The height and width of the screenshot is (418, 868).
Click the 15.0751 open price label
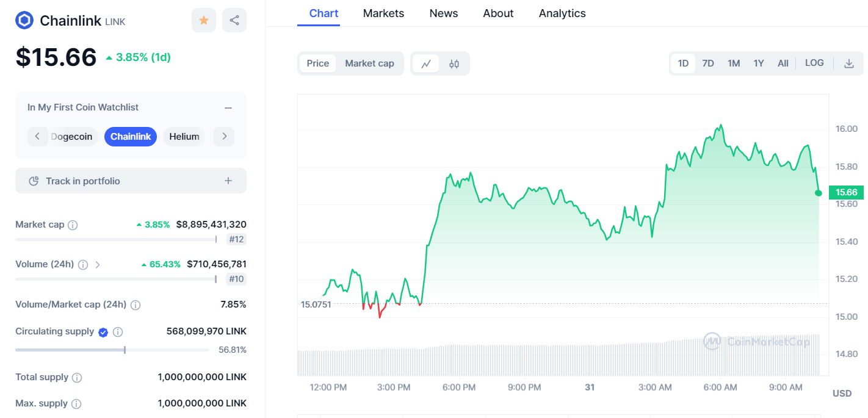316,304
